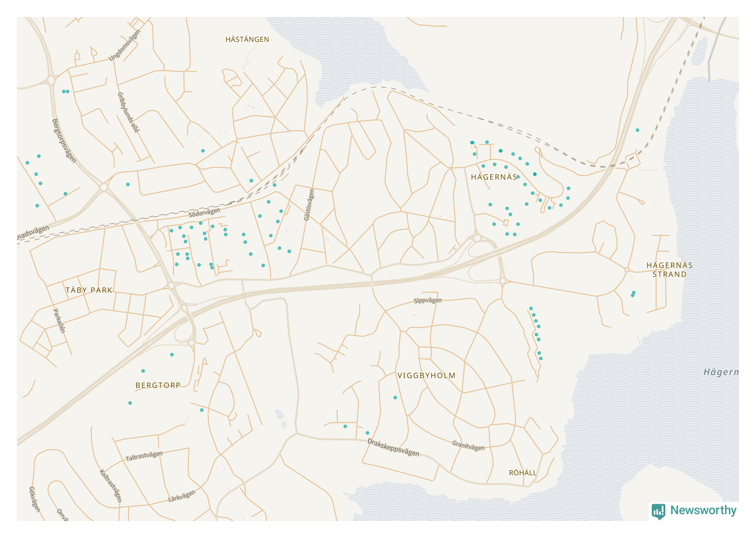Select the RÖHÄLL place label
Viewport: 756px width, 538px height.
pos(523,473)
